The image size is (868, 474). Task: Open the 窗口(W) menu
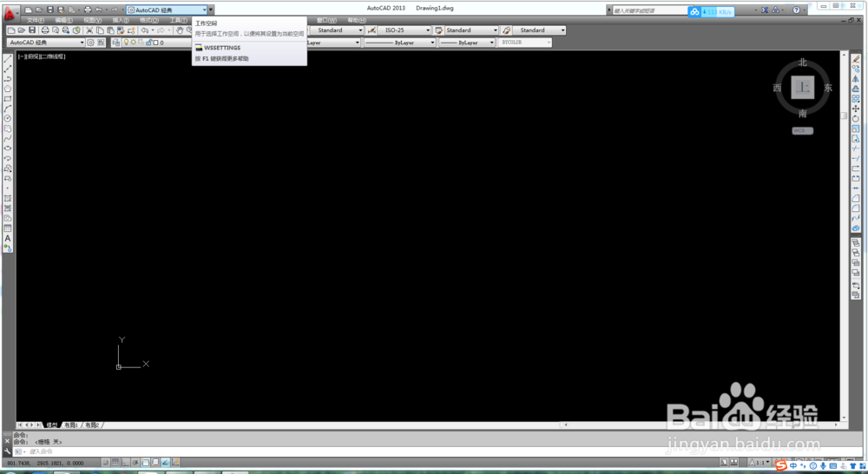coord(326,21)
